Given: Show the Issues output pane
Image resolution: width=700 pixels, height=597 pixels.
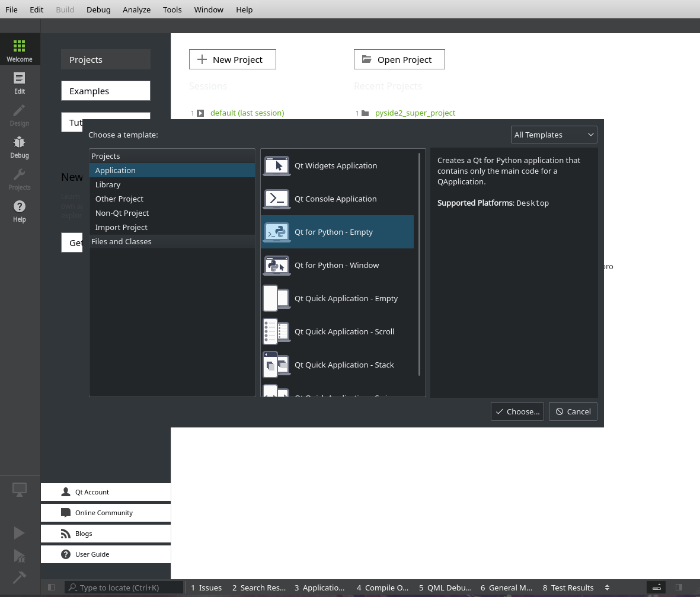Looking at the screenshot, I should click(206, 588).
